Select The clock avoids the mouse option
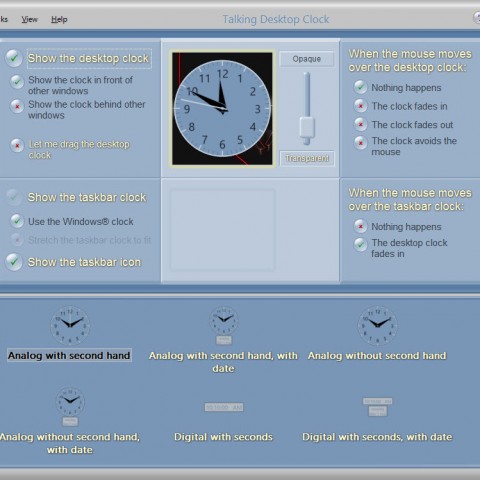480x480 pixels. [x=360, y=143]
